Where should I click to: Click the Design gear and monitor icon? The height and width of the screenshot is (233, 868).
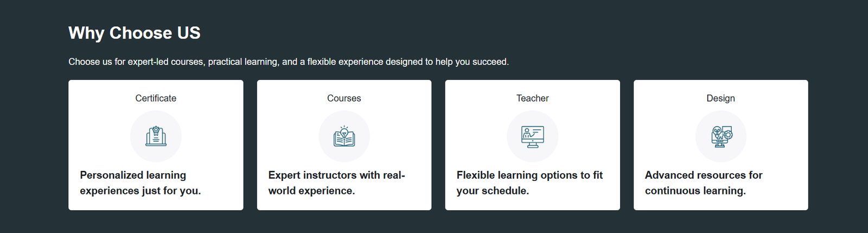(720, 136)
